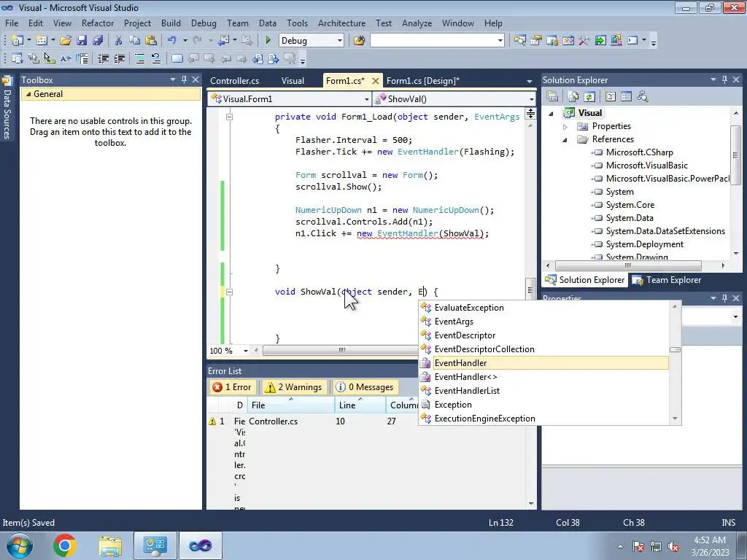Open the Analyze menu
This screenshot has height=560, width=747.
coord(417,23)
